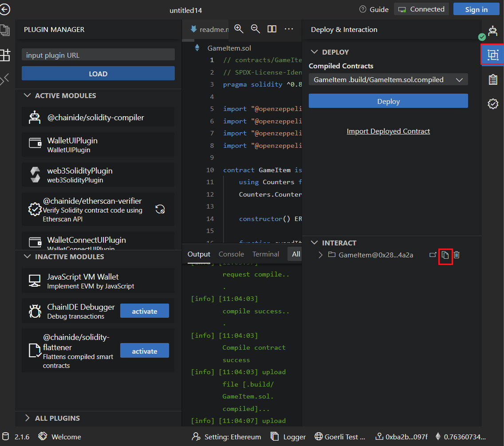Click the copy address icon for GameItem contract
The height and width of the screenshot is (446, 504).
(x=445, y=255)
